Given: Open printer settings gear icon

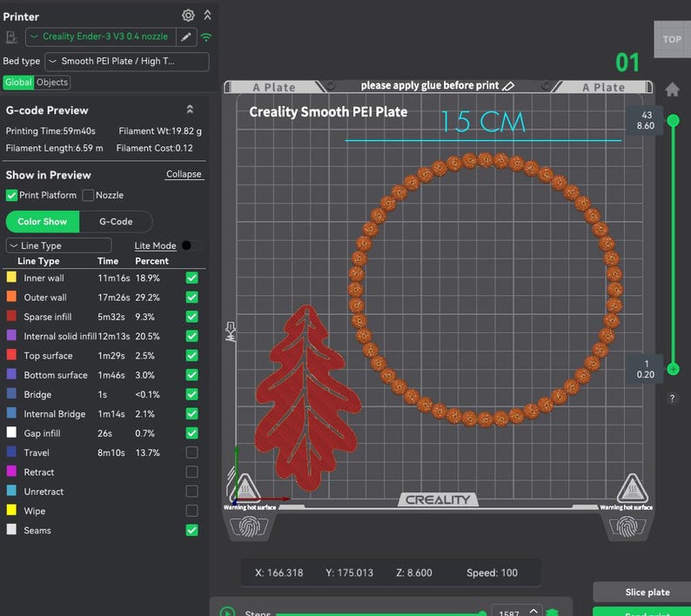Looking at the screenshot, I should [188, 16].
